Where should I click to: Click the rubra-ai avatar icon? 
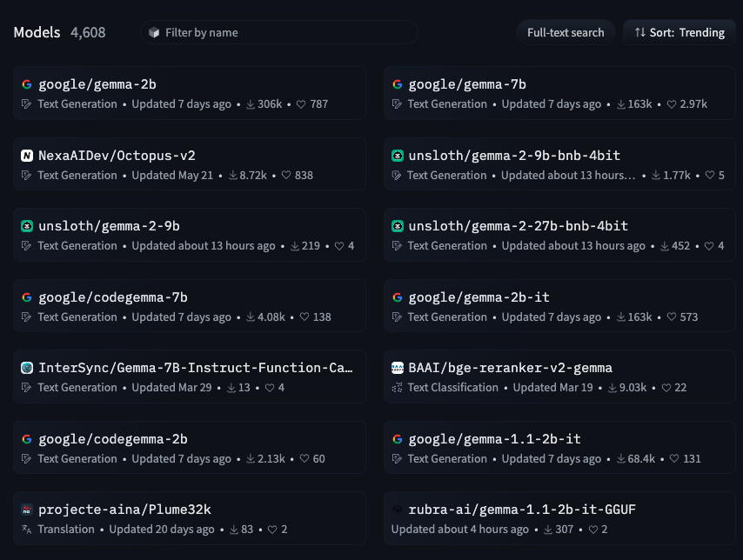[x=397, y=510]
